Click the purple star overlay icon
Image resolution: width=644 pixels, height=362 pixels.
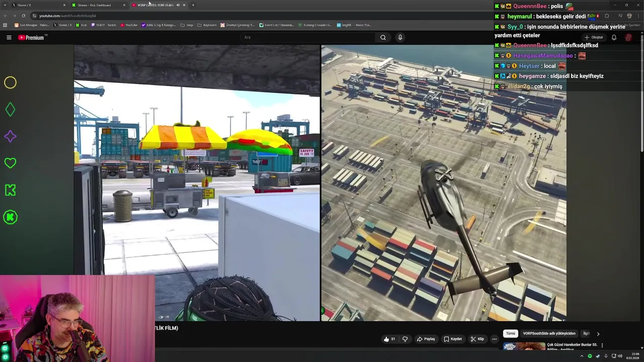pyautogui.click(x=10, y=136)
